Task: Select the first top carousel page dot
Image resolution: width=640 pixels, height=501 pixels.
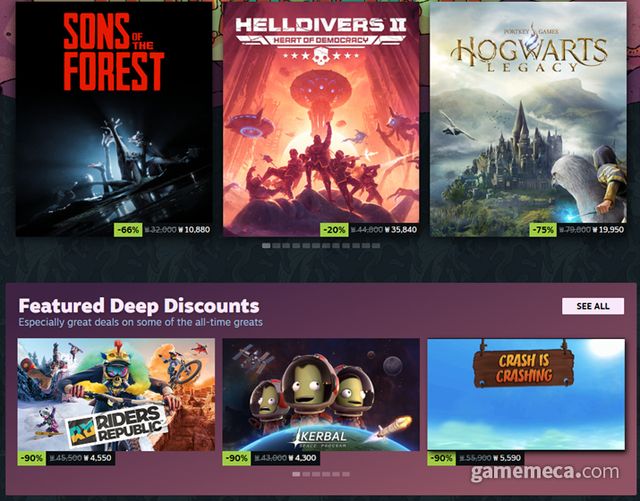Action: [x=266, y=246]
